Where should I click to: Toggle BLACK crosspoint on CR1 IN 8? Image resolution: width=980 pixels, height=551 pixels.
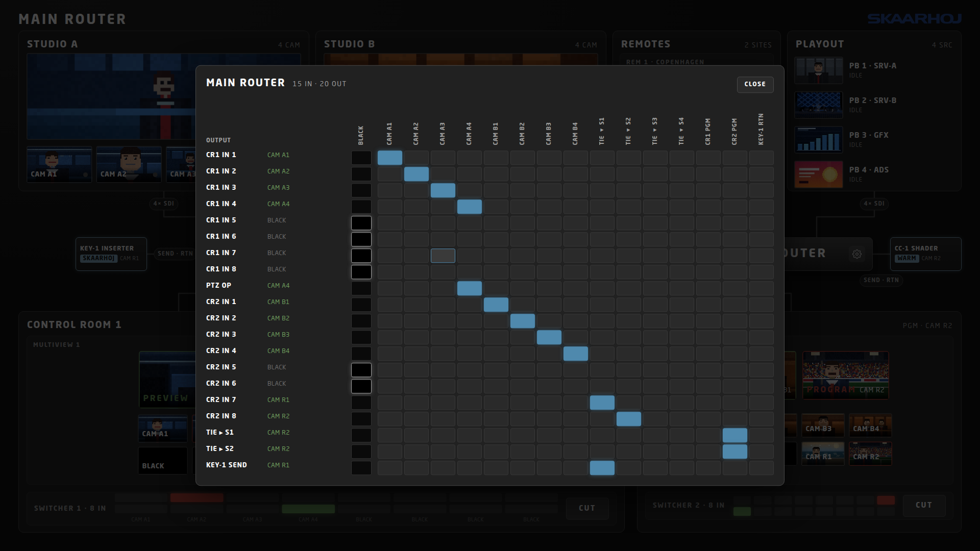tap(361, 272)
